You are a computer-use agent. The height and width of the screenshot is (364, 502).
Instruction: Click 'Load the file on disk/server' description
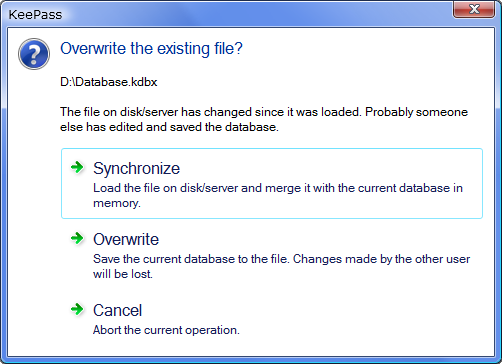pos(166,188)
